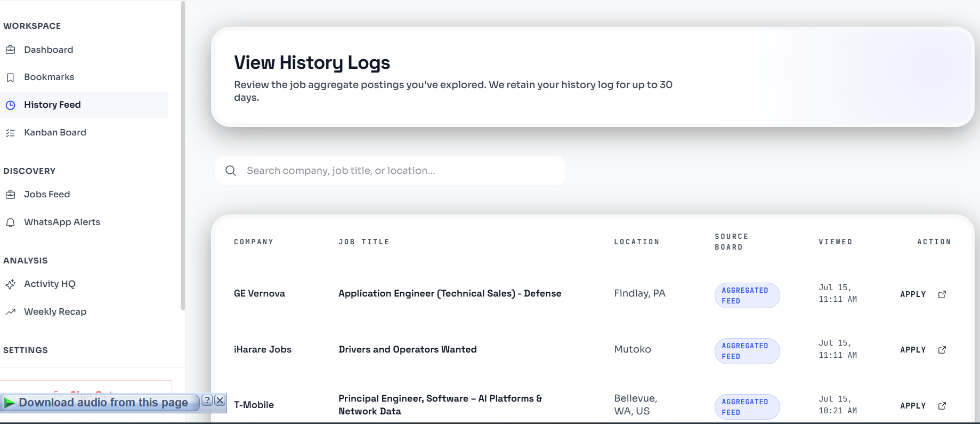Click the Kanban Board checklist icon
Viewport: 980px width, 424px height.
(10, 133)
